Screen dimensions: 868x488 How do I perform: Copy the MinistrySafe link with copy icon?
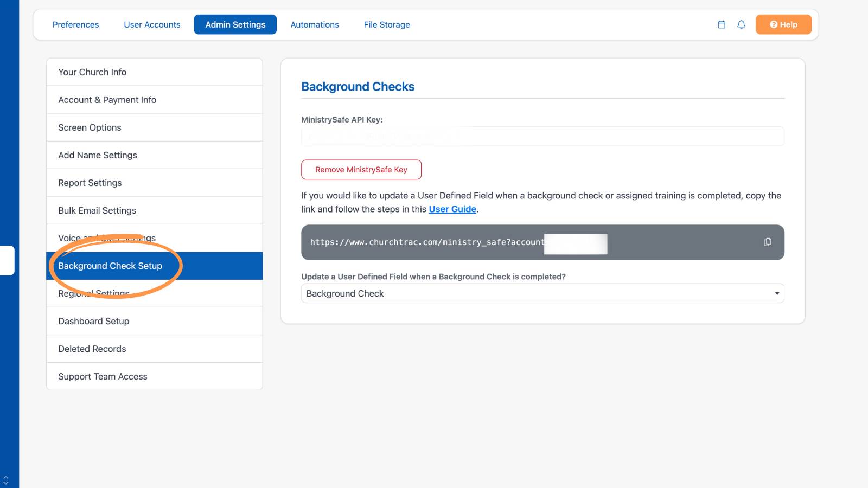tap(767, 242)
